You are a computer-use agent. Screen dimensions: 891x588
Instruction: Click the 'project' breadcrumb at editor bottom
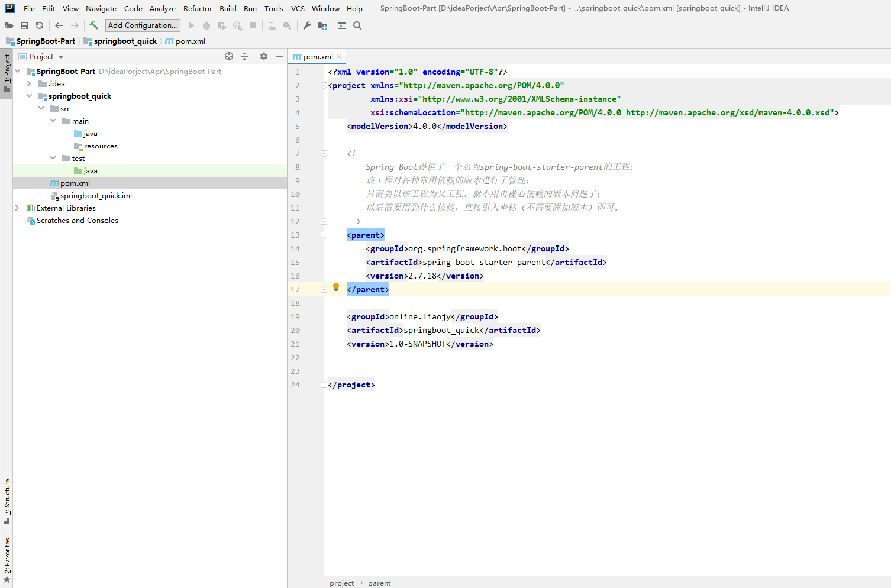point(342,583)
